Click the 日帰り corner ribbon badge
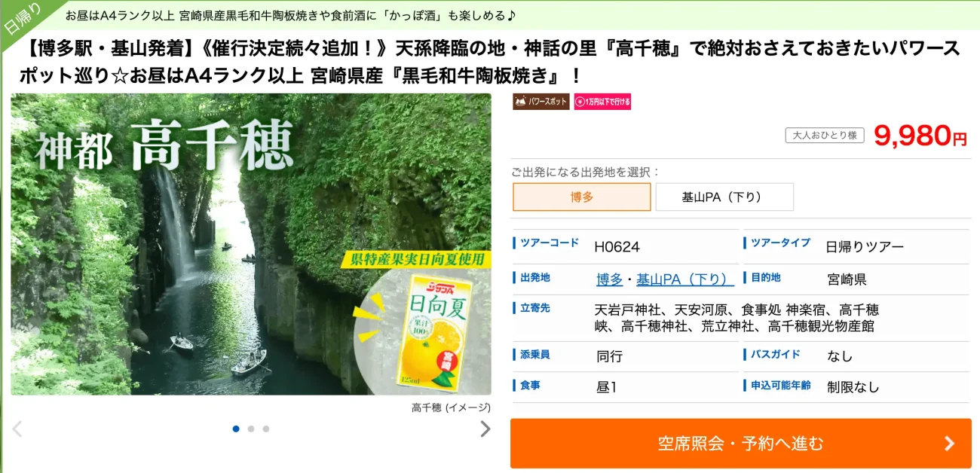The width and height of the screenshot is (980, 473). coord(21,20)
